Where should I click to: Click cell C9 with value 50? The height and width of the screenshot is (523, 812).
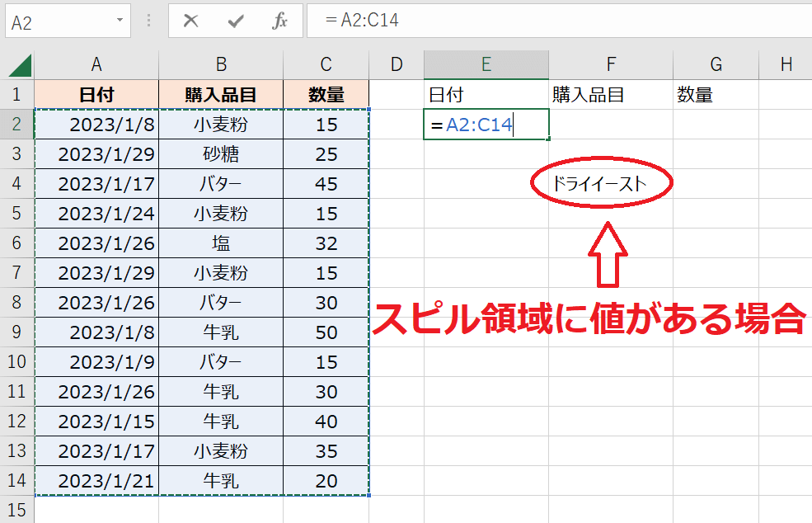[326, 332]
